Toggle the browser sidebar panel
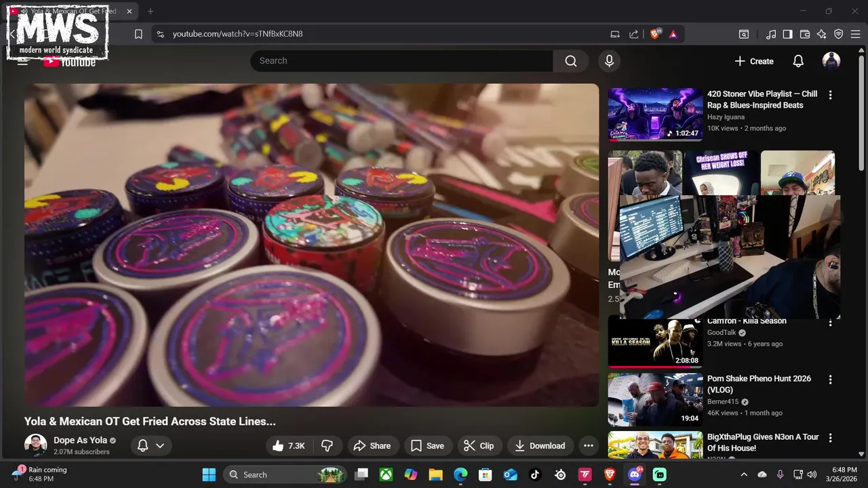Image resolution: width=868 pixels, height=488 pixels. 787,34
